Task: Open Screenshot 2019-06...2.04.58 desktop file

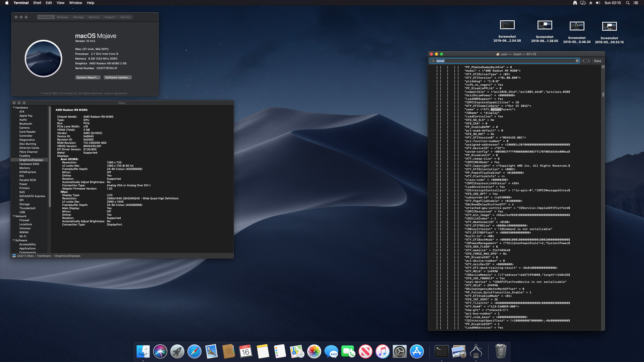Action: click(507, 25)
